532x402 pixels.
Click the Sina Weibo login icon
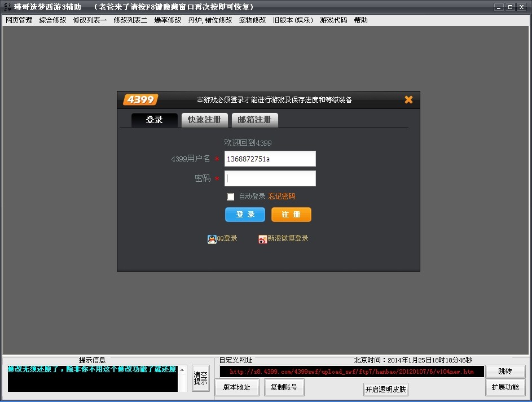pos(262,239)
